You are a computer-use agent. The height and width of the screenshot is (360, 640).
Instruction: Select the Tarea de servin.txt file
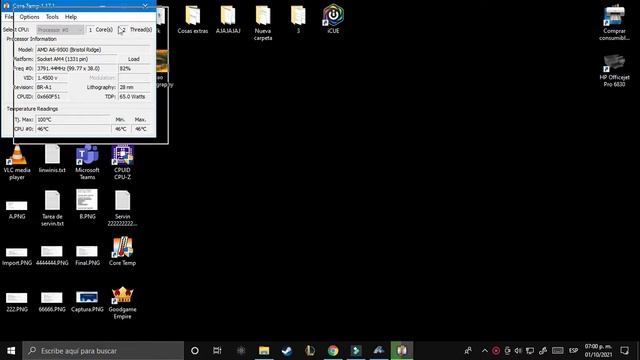[x=52, y=209]
